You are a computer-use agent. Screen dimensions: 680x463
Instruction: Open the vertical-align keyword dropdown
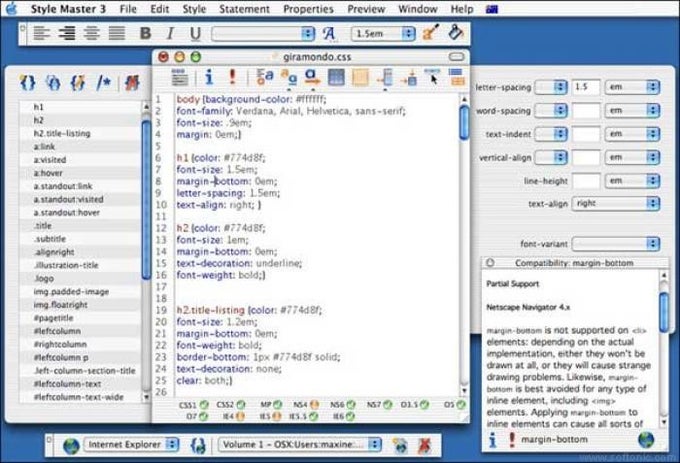coord(551,157)
